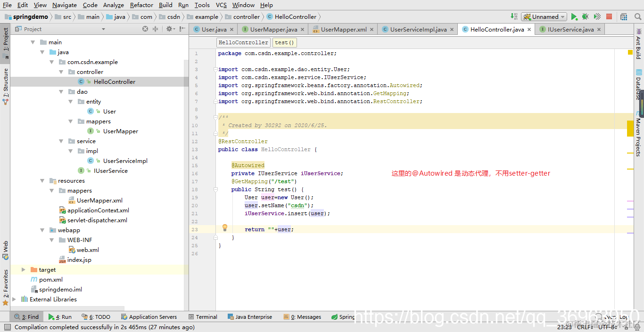Click large yellow warning stripe in error gutter

[630, 129]
